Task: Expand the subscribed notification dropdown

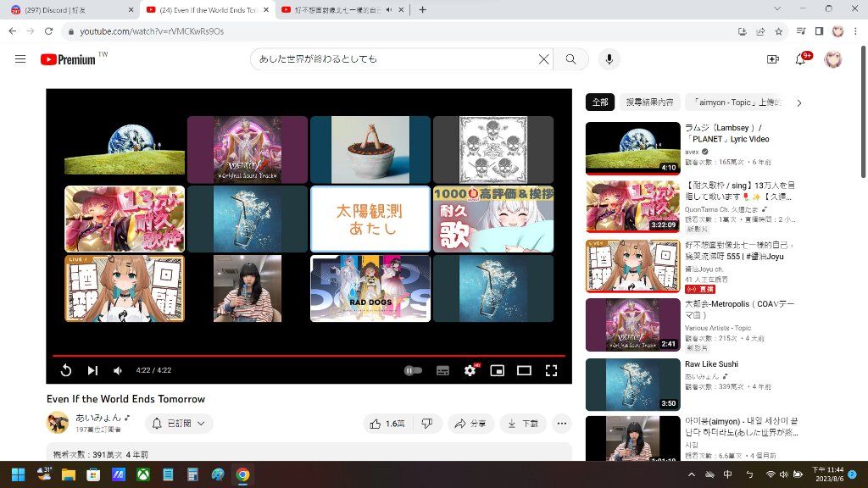Action: [180, 424]
